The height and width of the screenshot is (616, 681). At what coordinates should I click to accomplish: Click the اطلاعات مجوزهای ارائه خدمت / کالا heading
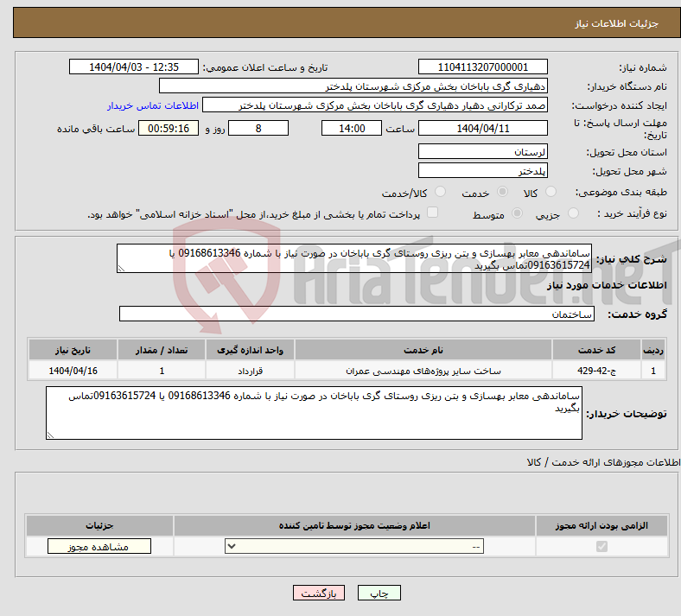click(x=604, y=462)
